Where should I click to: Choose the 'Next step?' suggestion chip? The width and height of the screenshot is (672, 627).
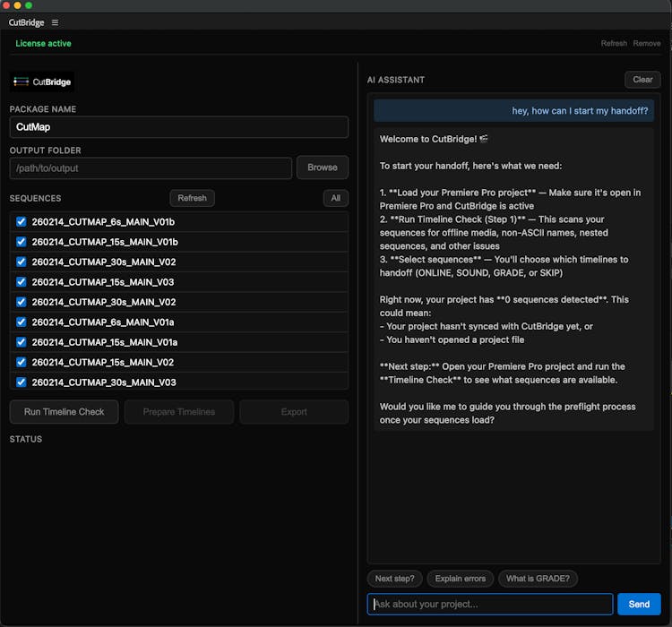coord(394,579)
